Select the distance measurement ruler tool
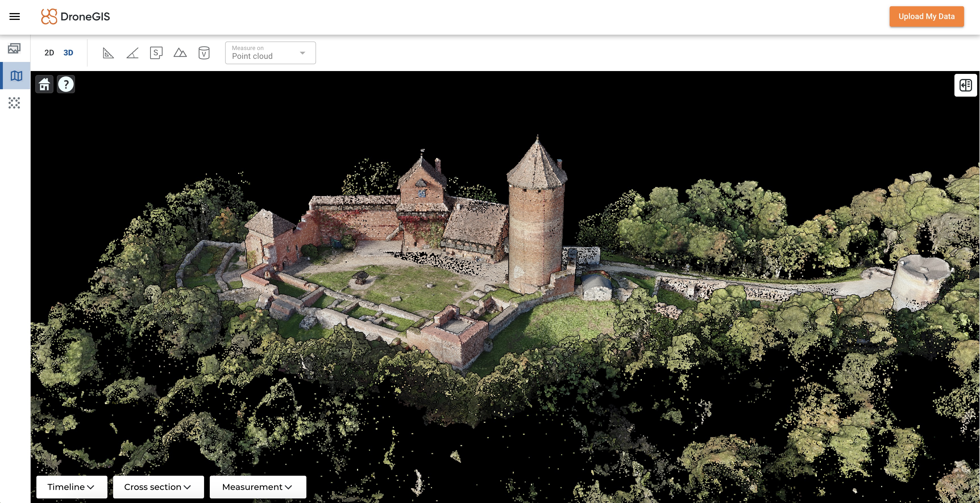Image resolution: width=980 pixels, height=503 pixels. tap(108, 53)
